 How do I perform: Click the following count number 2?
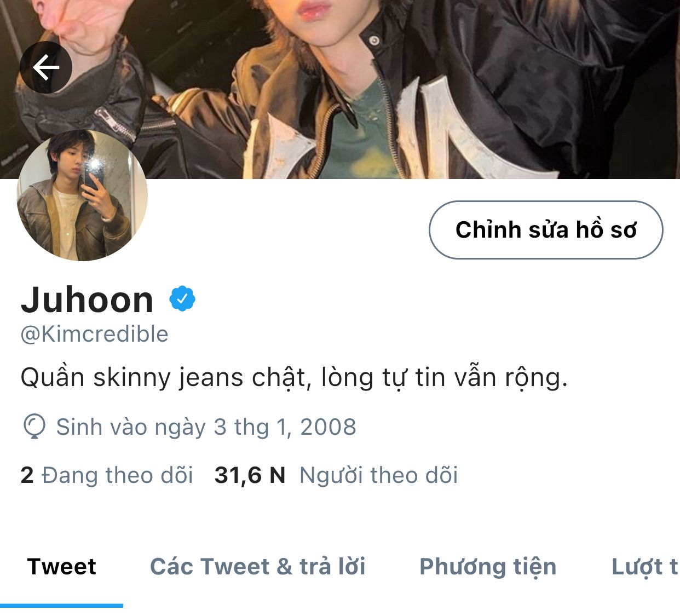coord(27,475)
